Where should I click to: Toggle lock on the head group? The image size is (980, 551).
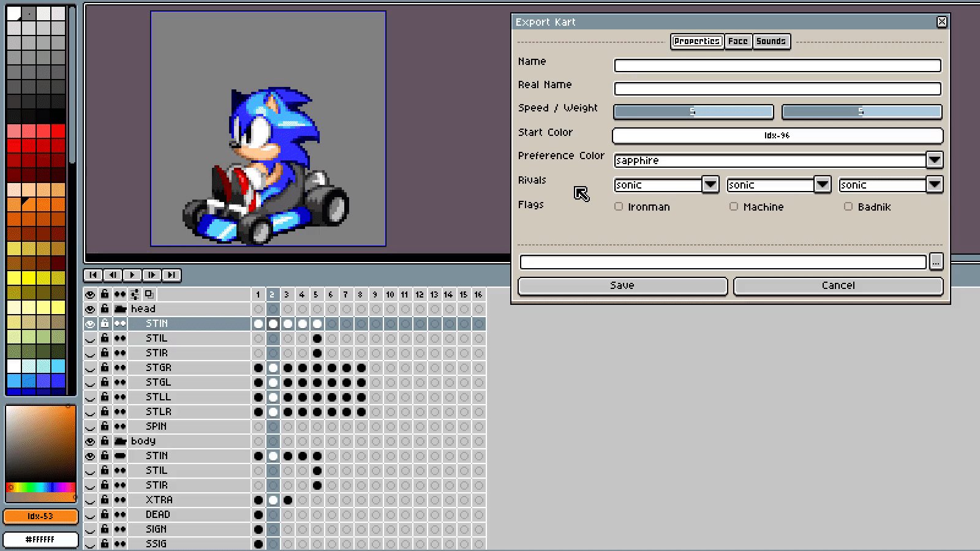(x=105, y=309)
